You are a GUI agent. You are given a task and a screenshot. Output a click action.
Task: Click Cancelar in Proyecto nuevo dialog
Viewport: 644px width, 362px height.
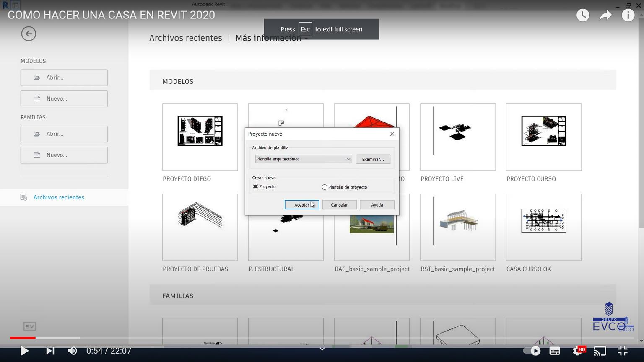(x=339, y=205)
